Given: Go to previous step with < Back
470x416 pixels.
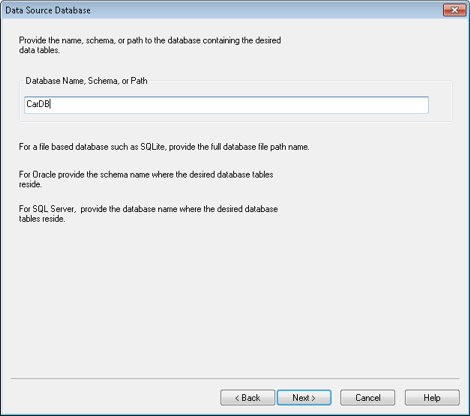Looking at the screenshot, I should point(247,398).
